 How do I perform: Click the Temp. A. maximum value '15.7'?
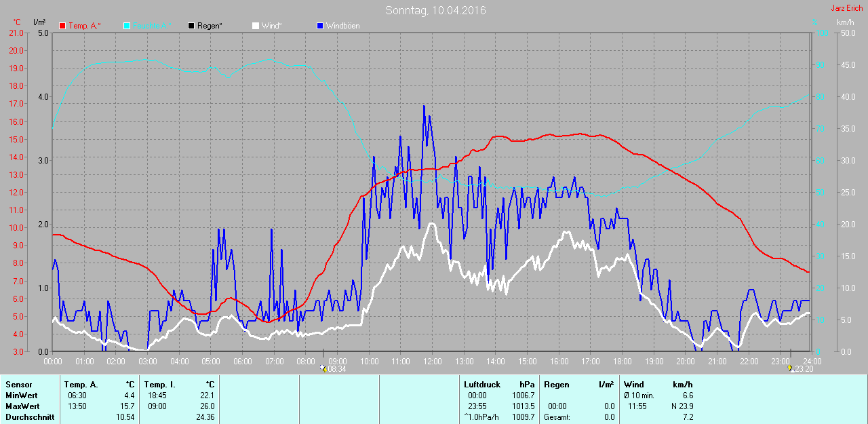(127, 406)
